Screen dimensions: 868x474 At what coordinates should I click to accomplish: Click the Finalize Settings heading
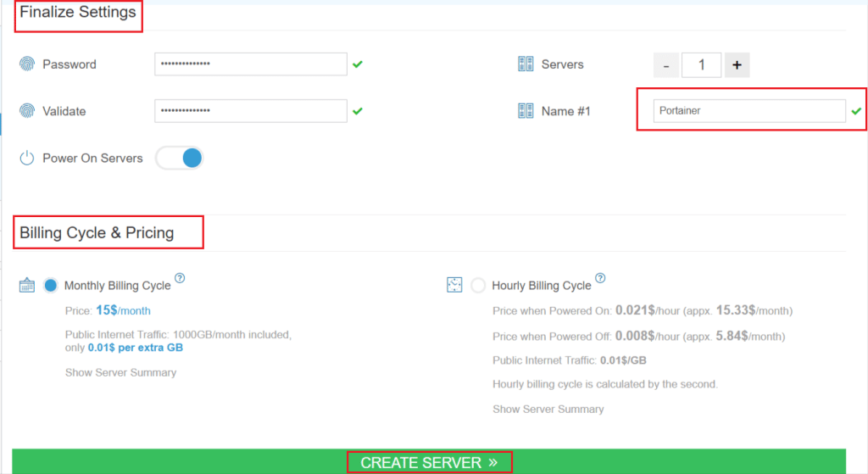pos(78,12)
